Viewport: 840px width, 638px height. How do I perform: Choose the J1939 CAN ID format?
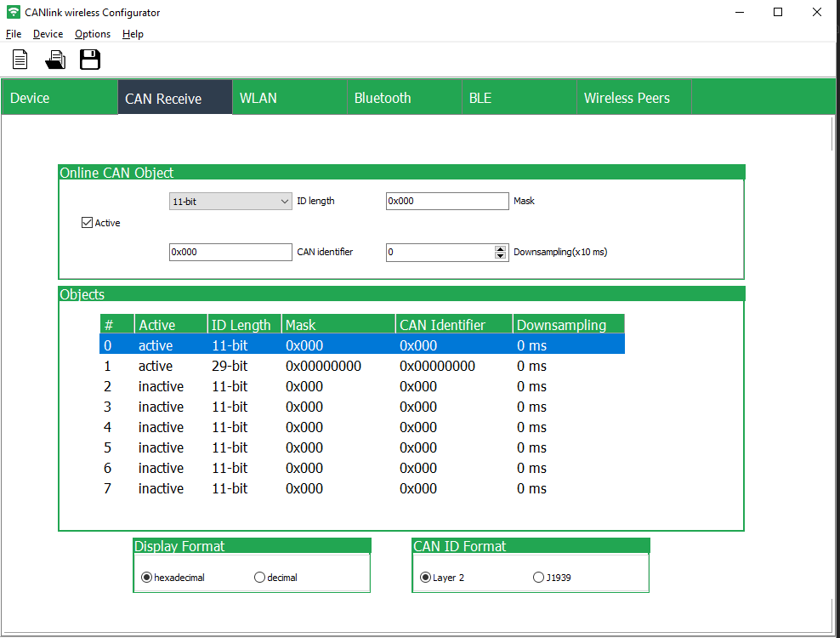pyautogui.click(x=538, y=578)
